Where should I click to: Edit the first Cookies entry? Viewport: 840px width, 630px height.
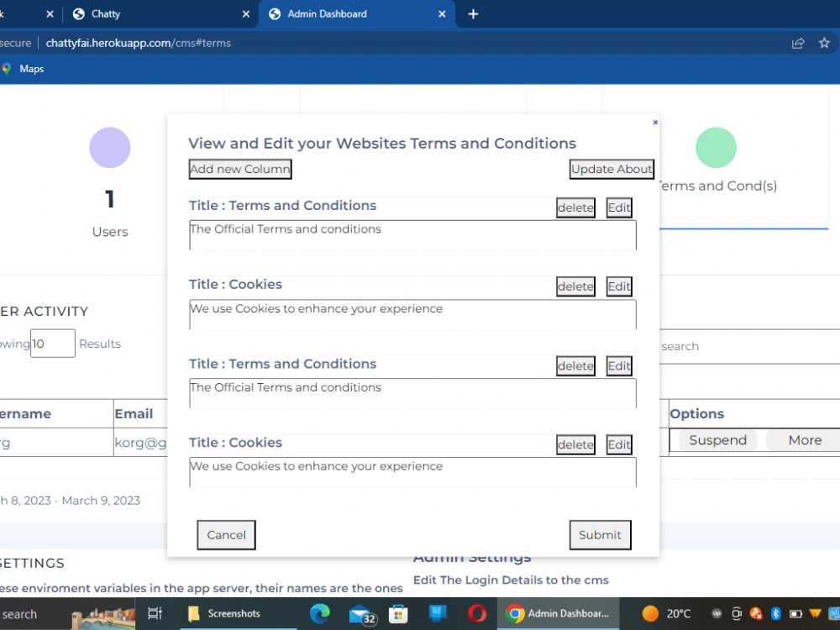[619, 286]
